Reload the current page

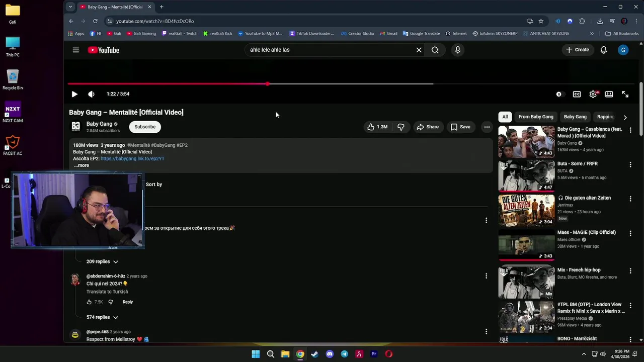coord(95,21)
